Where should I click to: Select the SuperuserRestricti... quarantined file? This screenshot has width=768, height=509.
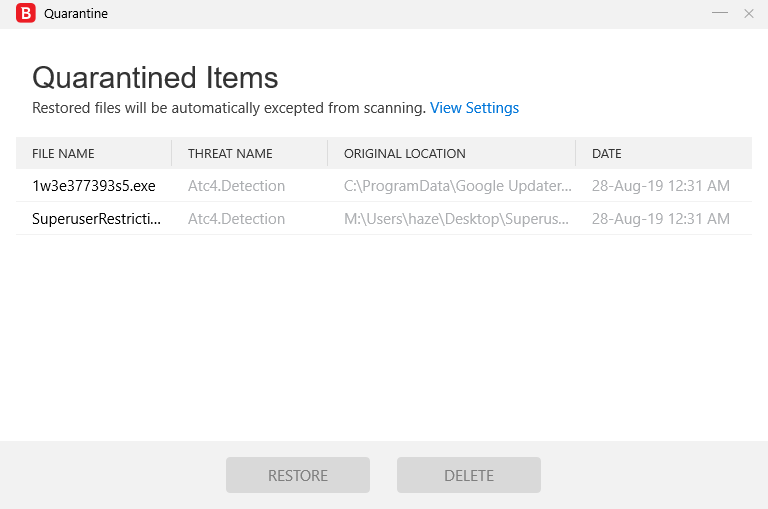(x=96, y=219)
